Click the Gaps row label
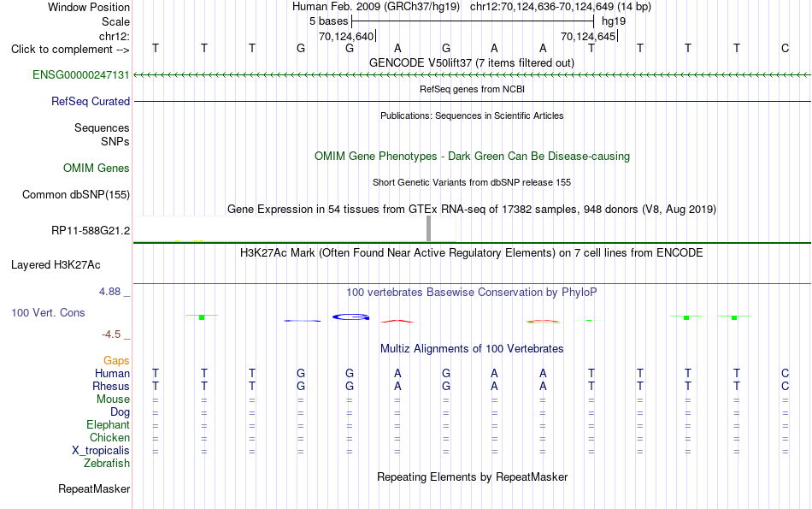This screenshot has height=509, width=812. coord(116,360)
